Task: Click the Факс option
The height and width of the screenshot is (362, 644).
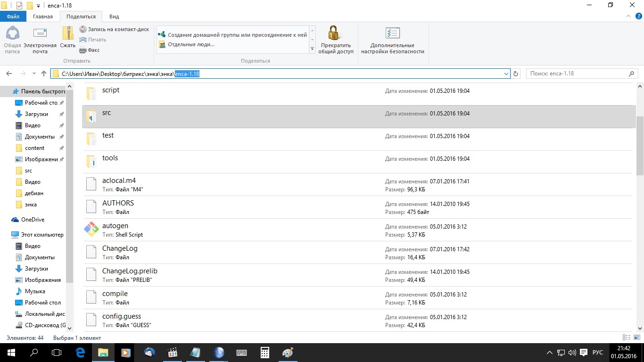Action: coord(90,50)
